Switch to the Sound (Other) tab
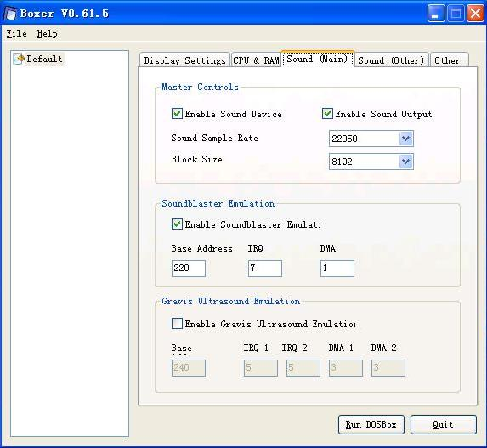Screen dimensions: 487x448 click(x=391, y=60)
